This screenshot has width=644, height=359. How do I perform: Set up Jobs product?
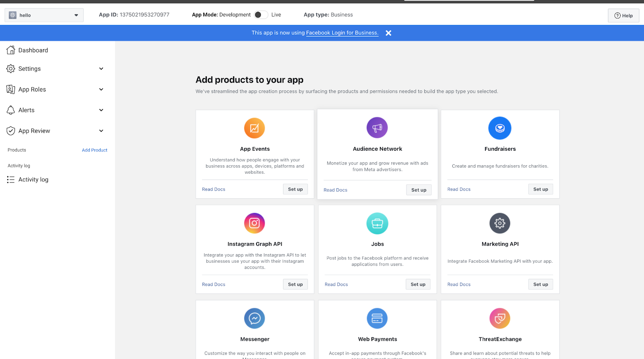pyautogui.click(x=418, y=284)
